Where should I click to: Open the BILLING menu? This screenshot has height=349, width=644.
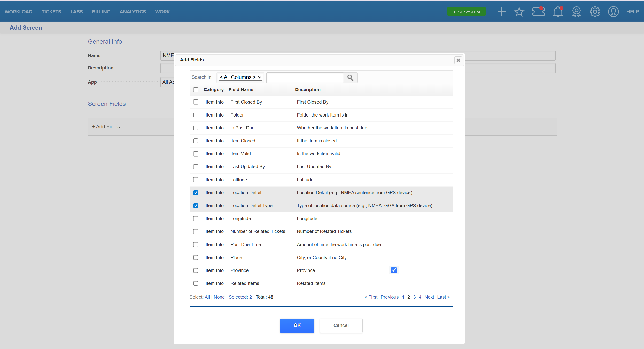coord(101,12)
